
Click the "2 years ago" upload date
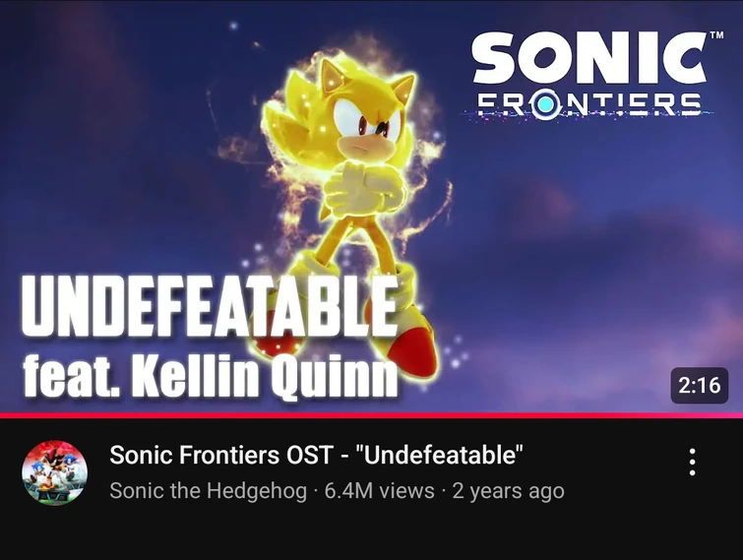pyautogui.click(x=508, y=491)
